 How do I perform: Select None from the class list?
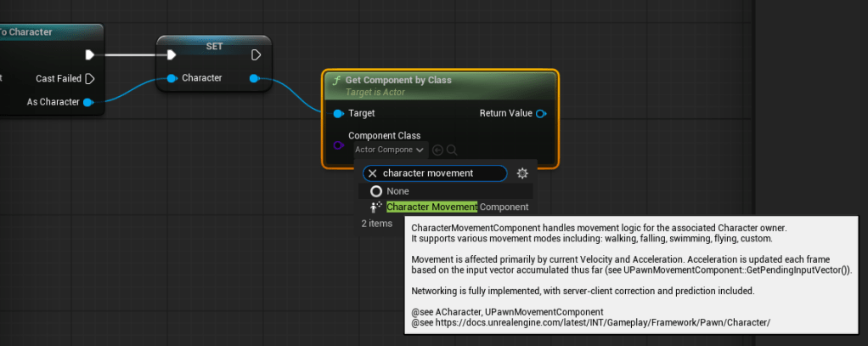pos(397,191)
